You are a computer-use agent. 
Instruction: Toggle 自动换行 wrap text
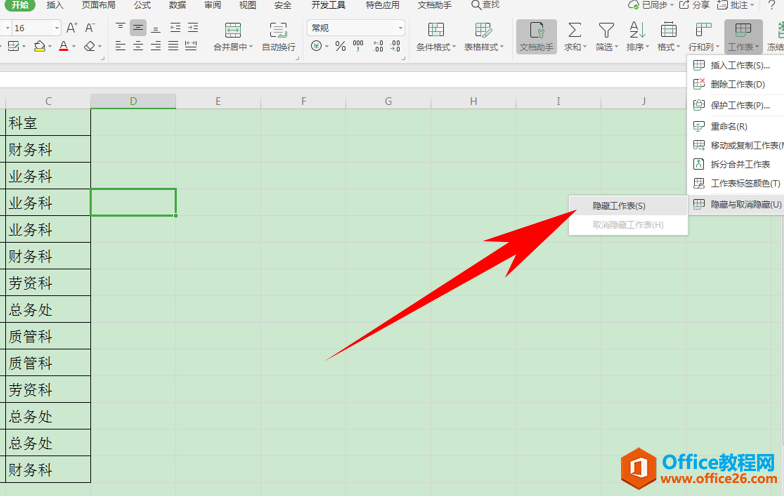278,36
